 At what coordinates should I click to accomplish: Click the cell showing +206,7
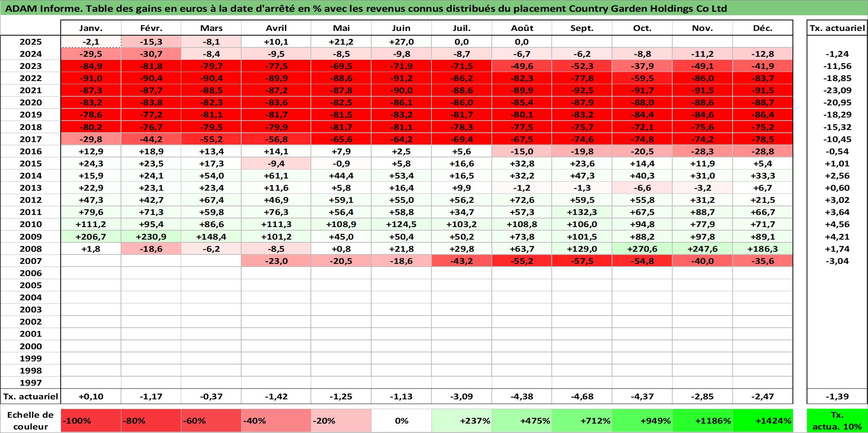[91, 237]
